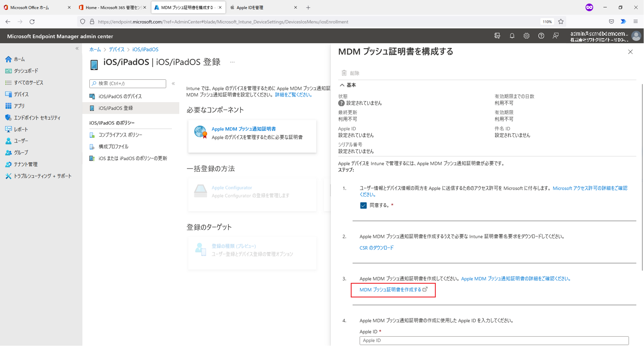Open ダッシュボード in the left sidebar
The height and width of the screenshot is (346, 644).
22,71
